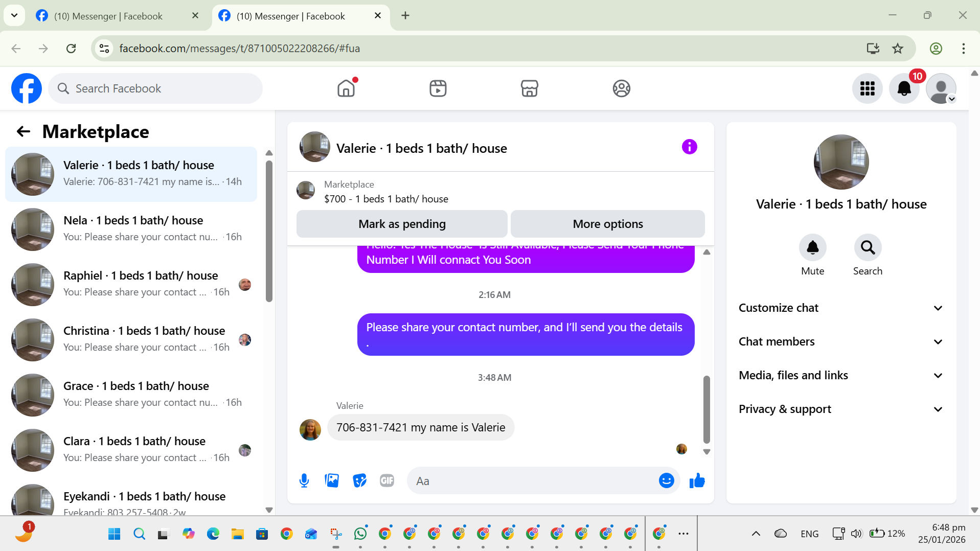The height and width of the screenshot is (551, 980).
Task: Open the Grace conversation
Action: pyautogui.click(x=131, y=395)
